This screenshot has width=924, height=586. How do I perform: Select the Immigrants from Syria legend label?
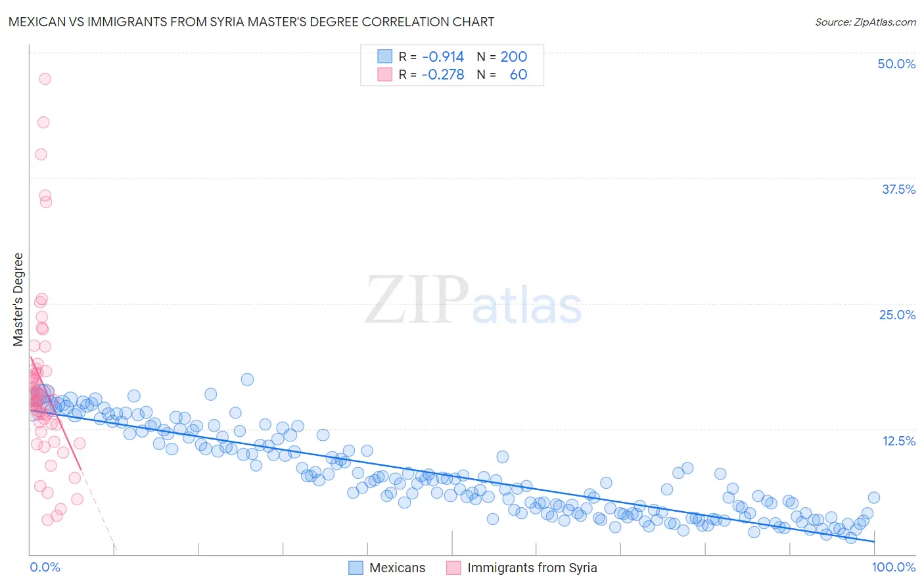[x=532, y=568]
